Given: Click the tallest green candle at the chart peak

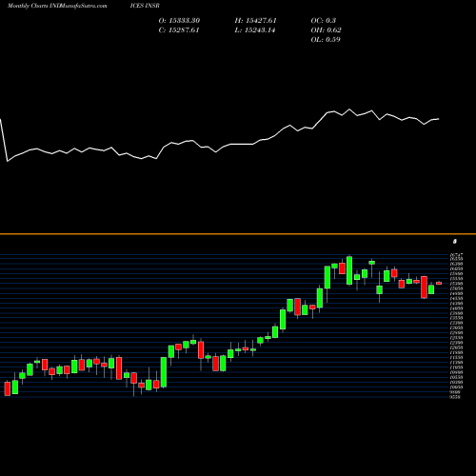Looking at the screenshot, I should pos(349,270).
